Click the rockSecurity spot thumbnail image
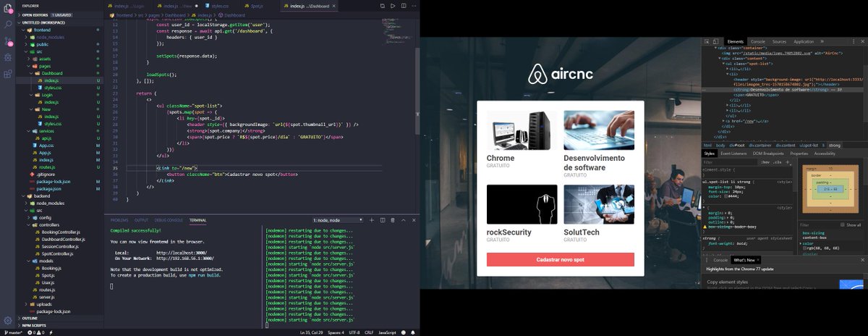Screen dimensions: 868x336 click(x=522, y=204)
